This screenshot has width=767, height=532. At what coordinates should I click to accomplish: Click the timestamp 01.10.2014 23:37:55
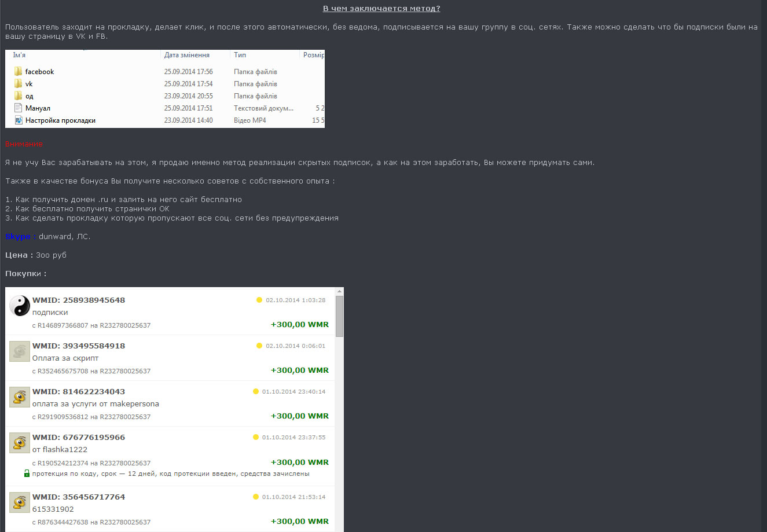pyautogui.click(x=294, y=438)
